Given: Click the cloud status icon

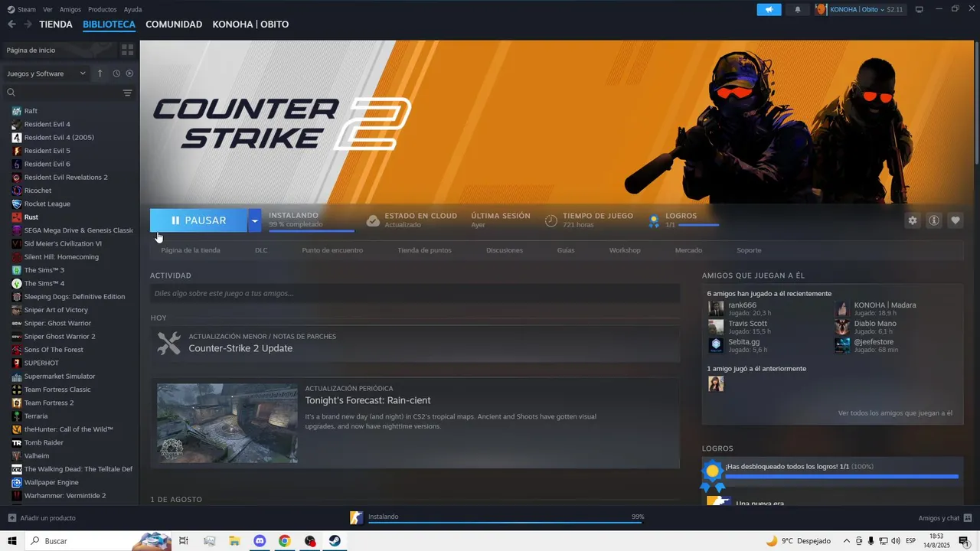Looking at the screenshot, I should pos(373,220).
